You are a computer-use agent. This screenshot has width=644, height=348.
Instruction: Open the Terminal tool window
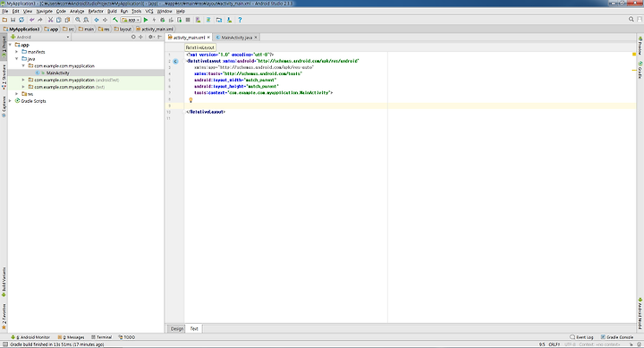[101, 337]
